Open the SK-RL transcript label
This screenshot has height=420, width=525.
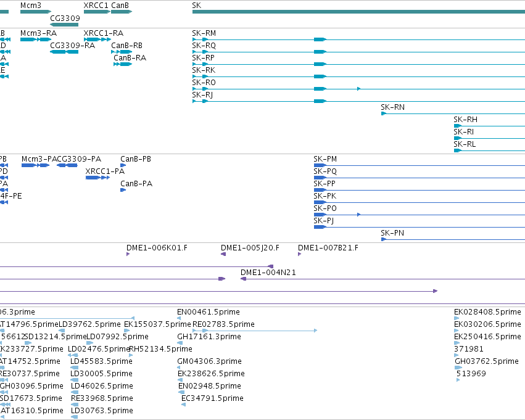pyautogui.click(x=465, y=144)
